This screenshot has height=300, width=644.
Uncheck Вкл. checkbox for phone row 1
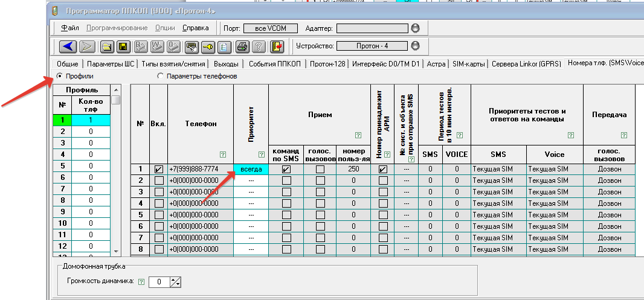(158, 169)
